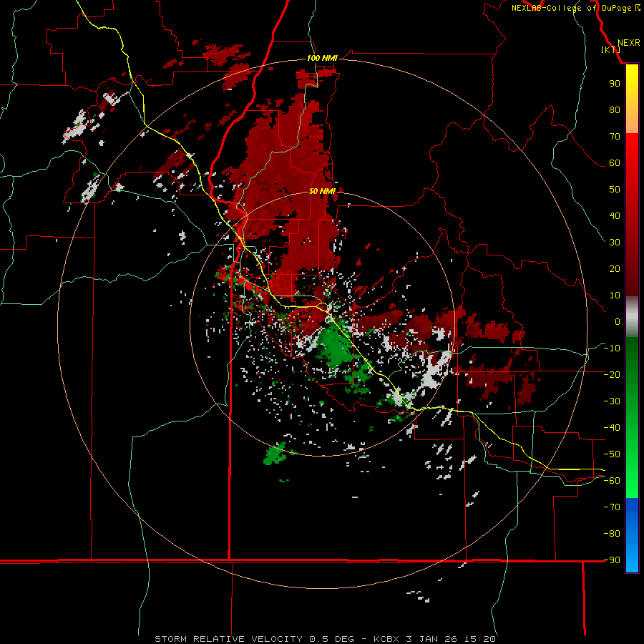Click the -30 scale value
The image size is (644, 644).
click(x=612, y=401)
